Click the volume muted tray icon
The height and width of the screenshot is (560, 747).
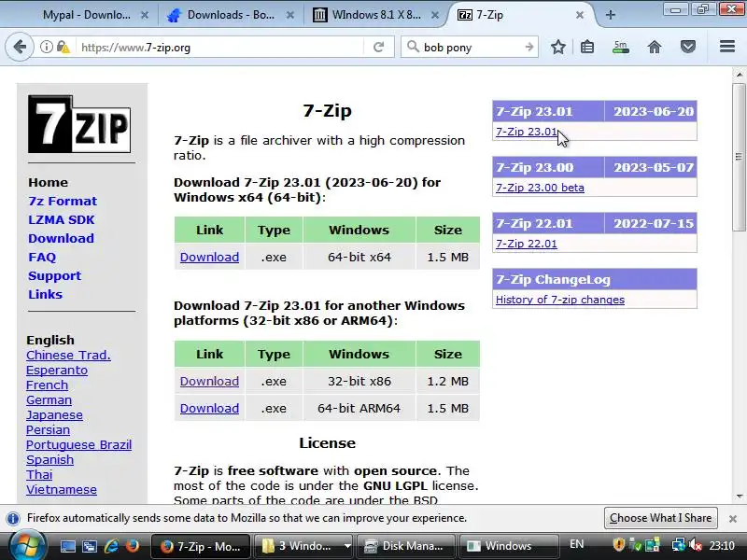tap(696, 544)
